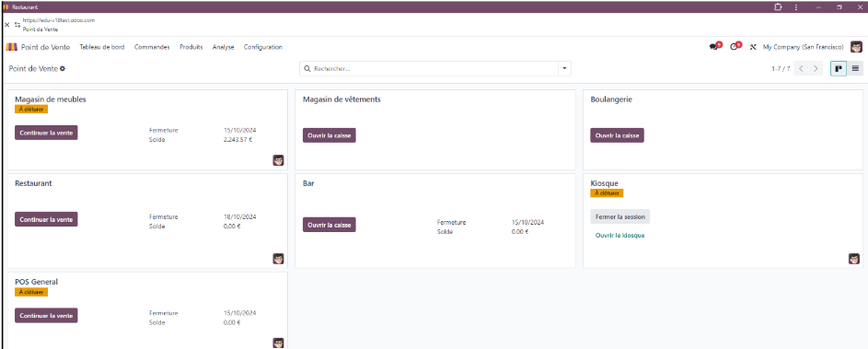Click the Magasin de meubles card title
This screenshot has height=349, width=868.
point(51,99)
